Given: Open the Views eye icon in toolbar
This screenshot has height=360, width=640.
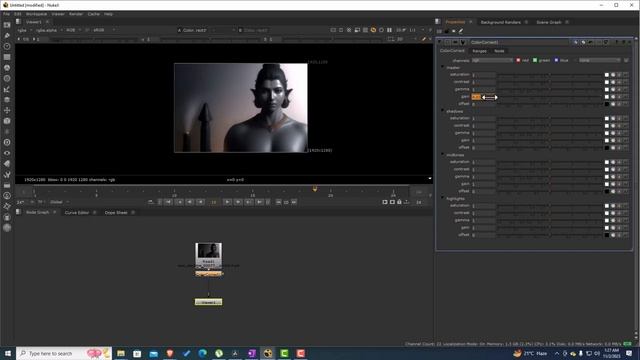Looking at the screenshot, I should pos(7,153).
